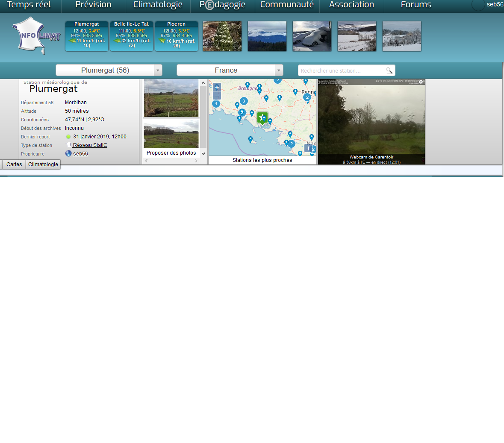Screen dimensions: 504x443
Task: Zoom in on the stations map
Action: pyautogui.click(x=217, y=87)
